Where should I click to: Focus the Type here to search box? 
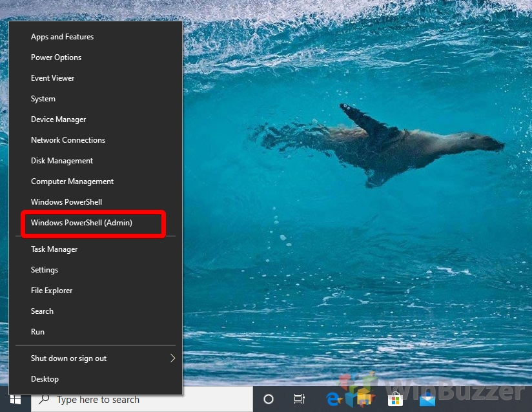142,400
